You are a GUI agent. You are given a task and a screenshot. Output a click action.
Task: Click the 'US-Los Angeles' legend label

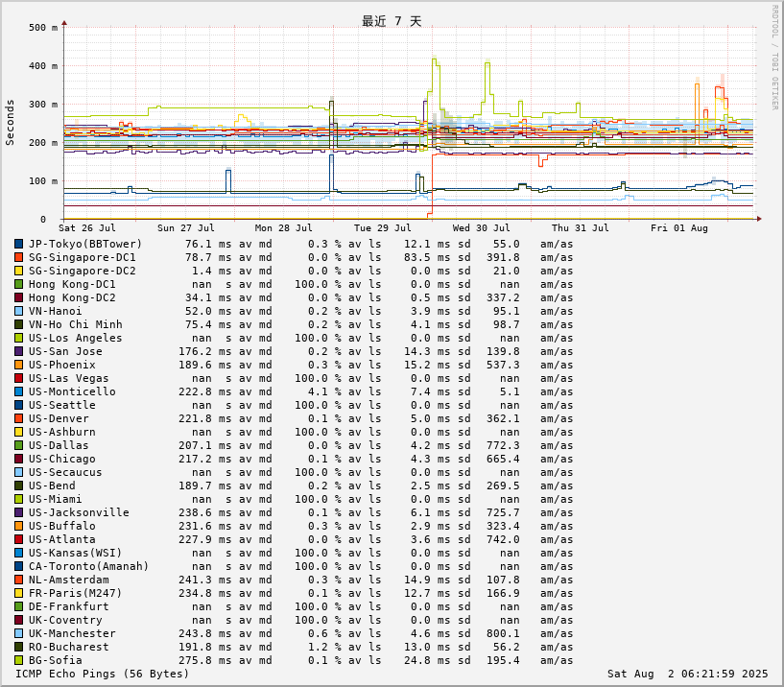point(76,338)
